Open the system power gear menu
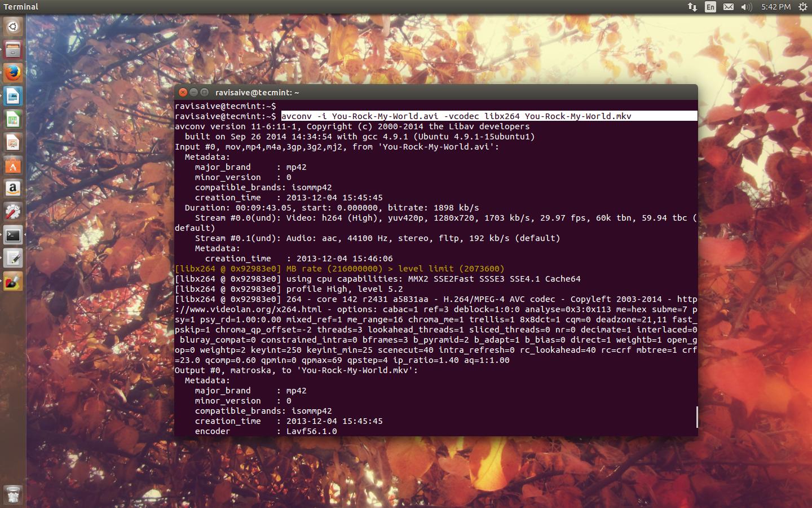Screen dimensions: 812x508 point(803,7)
